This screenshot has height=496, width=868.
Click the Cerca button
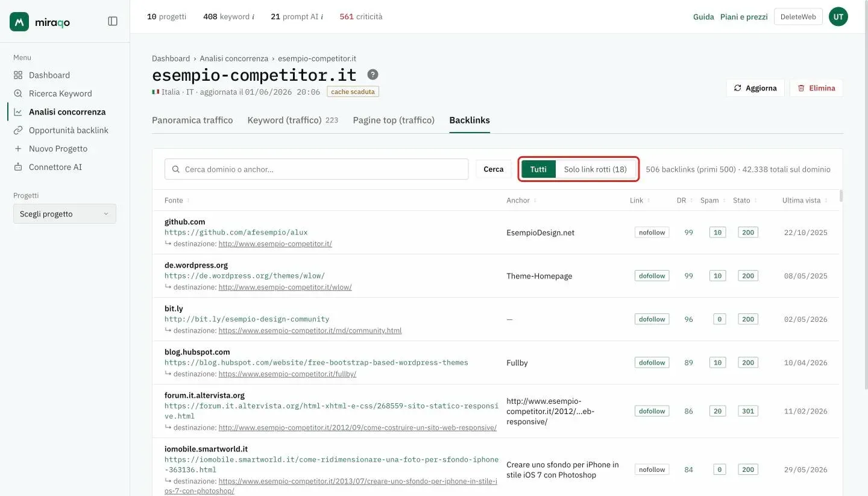[493, 169]
